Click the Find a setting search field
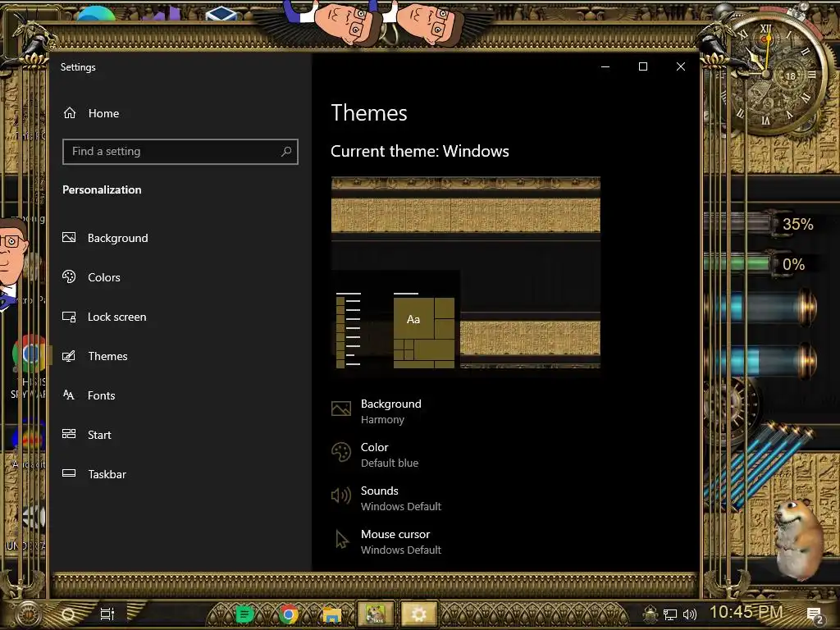 point(180,152)
